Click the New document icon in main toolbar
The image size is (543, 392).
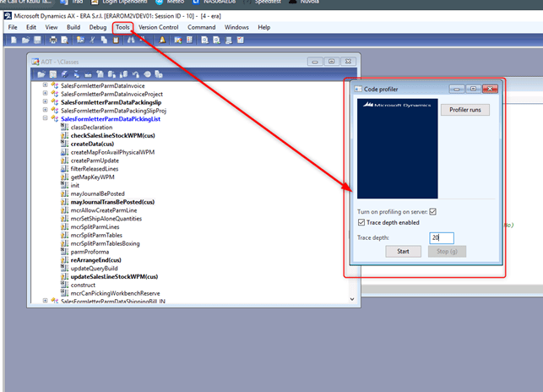click(x=13, y=40)
